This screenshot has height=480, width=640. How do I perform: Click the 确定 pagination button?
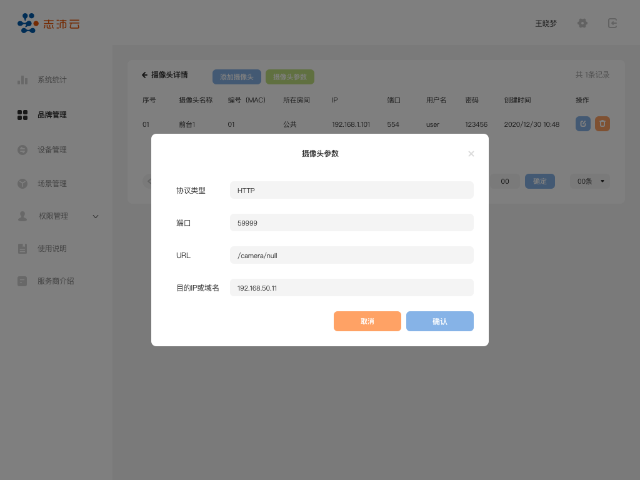coord(540,181)
